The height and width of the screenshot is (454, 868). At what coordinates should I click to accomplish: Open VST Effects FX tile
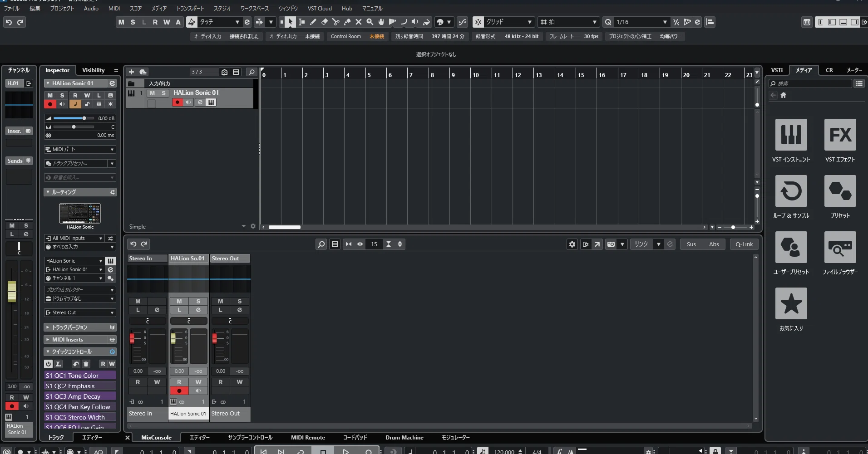[840, 141]
